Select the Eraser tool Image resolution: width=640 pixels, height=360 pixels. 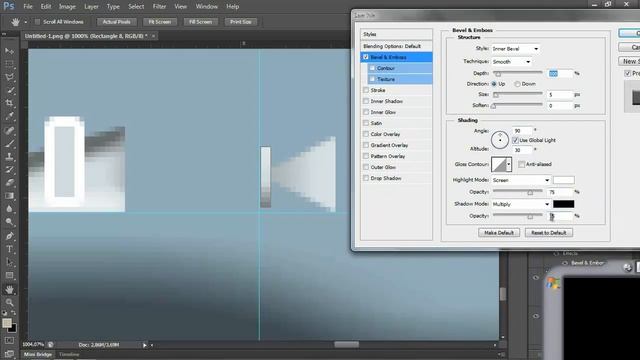tap(9, 183)
